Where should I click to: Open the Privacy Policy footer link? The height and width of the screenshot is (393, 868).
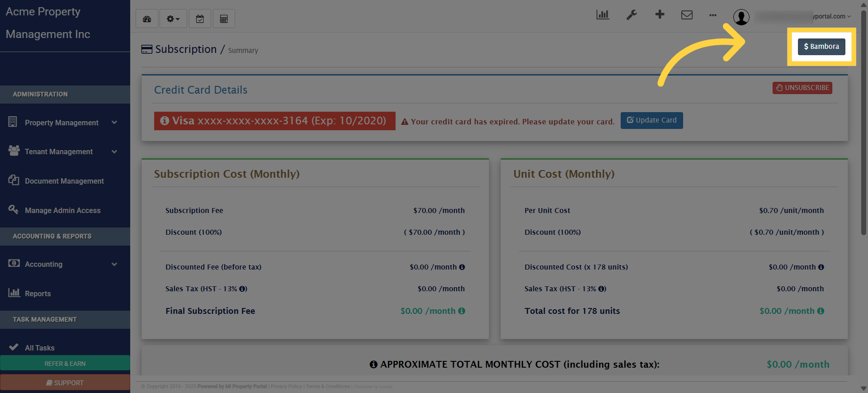(x=286, y=387)
